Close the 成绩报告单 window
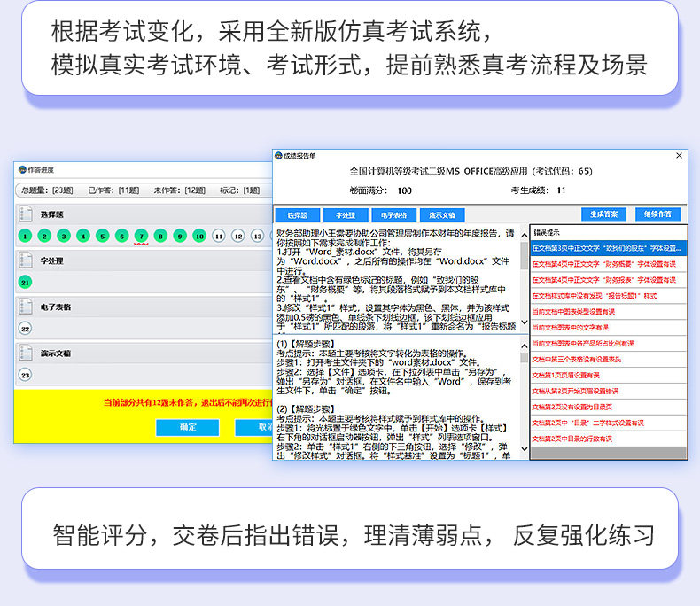Image resolution: width=700 pixels, height=606 pixels. (x=679, y=155)
